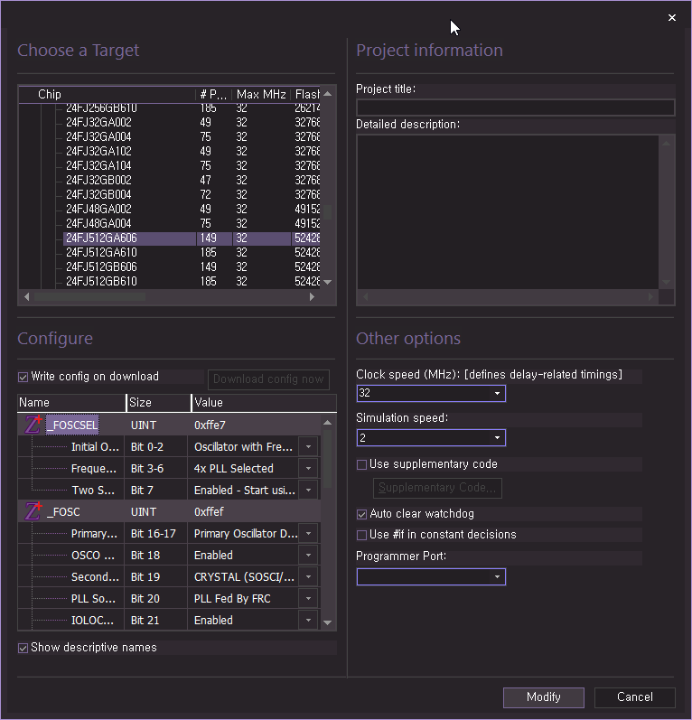Disable Auto clear watchdog checkbox
Viewport: 692px width, 720px height.
[x=362, y=514]
